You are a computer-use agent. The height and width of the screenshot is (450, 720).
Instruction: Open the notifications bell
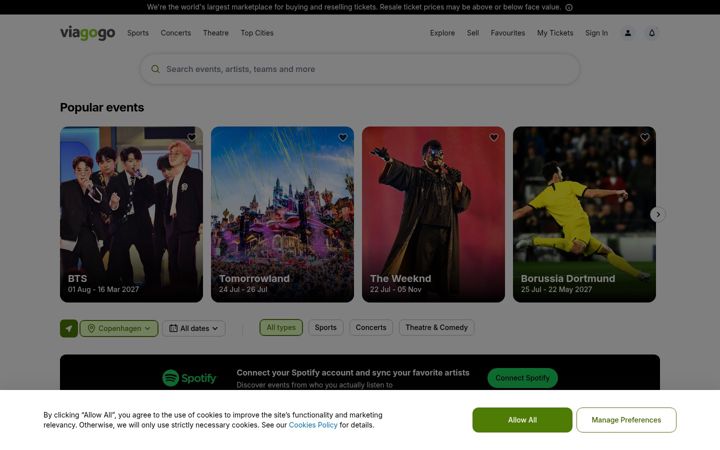(652, 33)
